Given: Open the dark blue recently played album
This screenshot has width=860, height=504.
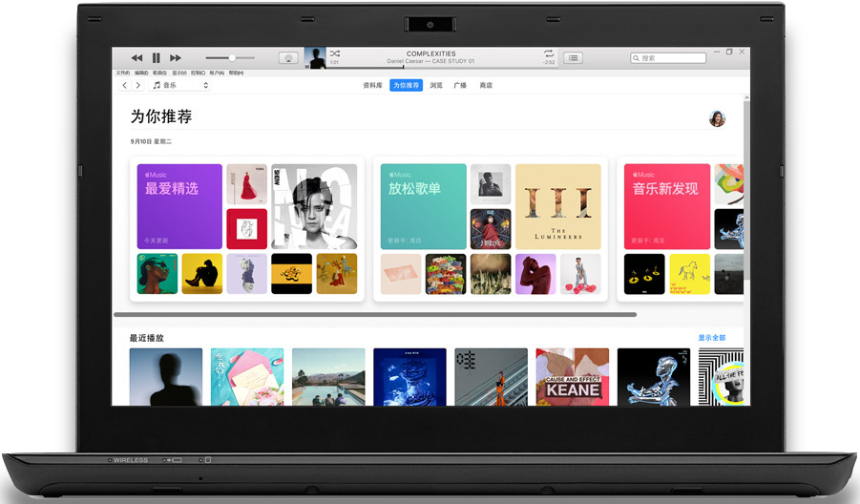Looking at the screenshot, I should [x=409, y=377].
